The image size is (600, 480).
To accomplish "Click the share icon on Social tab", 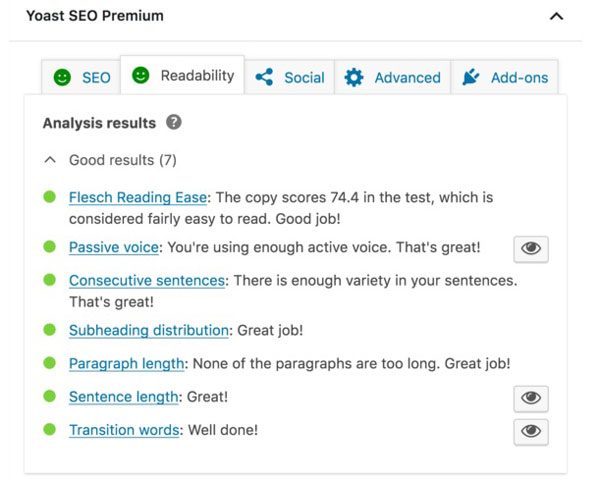I will (x=264, y=77).
